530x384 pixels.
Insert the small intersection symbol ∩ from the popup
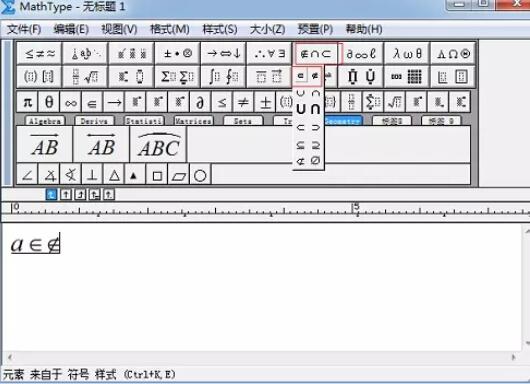click(315, 92)
